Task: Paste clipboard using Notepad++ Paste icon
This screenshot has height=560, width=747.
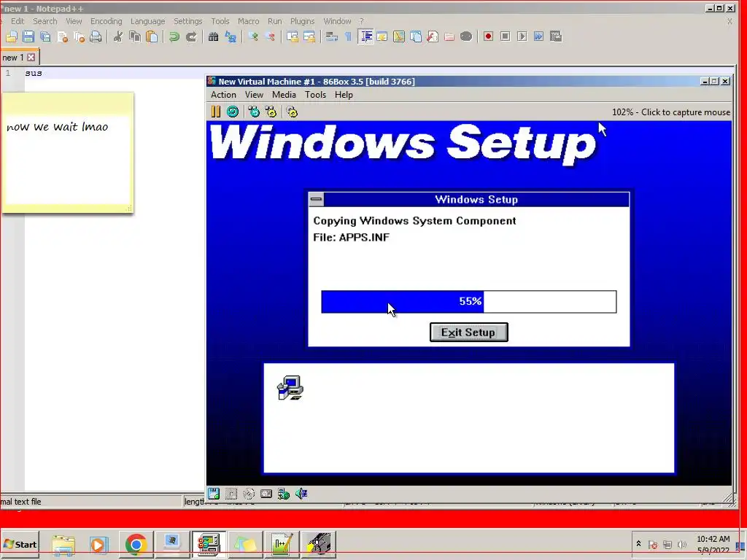Action: (152, 36)
